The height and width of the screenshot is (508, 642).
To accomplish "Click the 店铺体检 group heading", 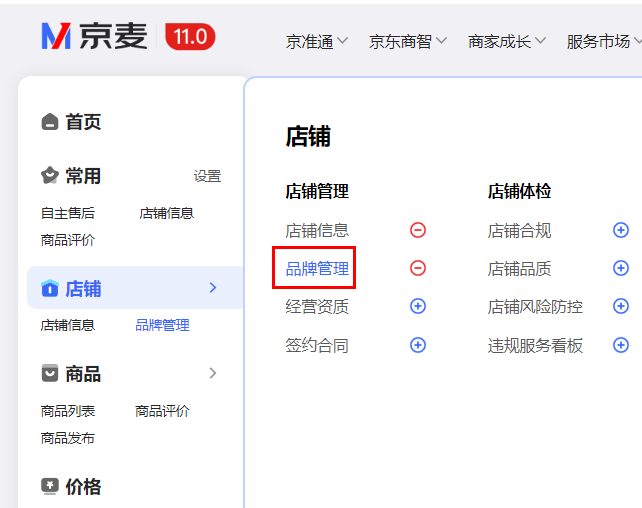I will (x=519, y=191).
